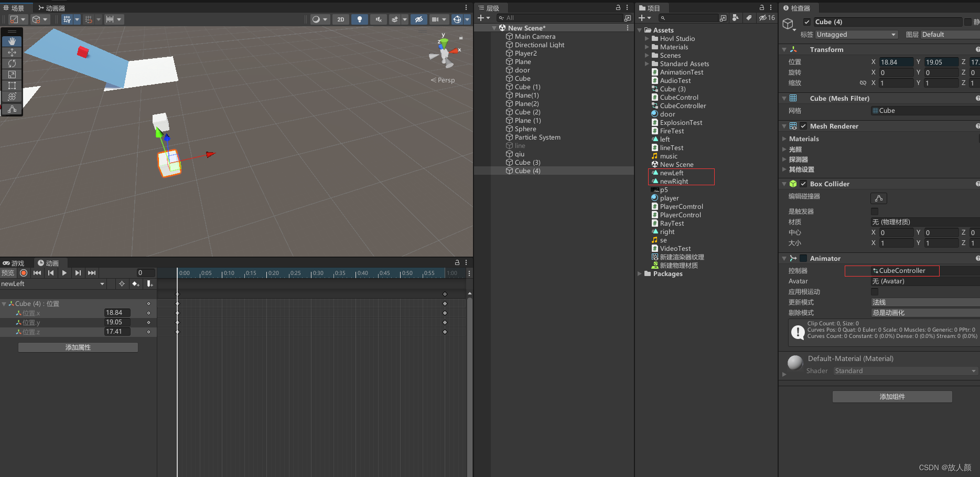Click the add keyframe icon
980x477 pixels.
pos(136,284)
